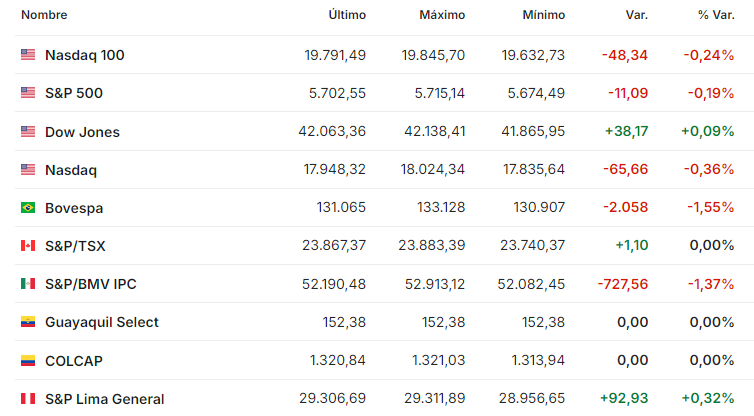Sort table by the Nombre column header
This screenshot has height=416, width=754.
tap(44, 15)
